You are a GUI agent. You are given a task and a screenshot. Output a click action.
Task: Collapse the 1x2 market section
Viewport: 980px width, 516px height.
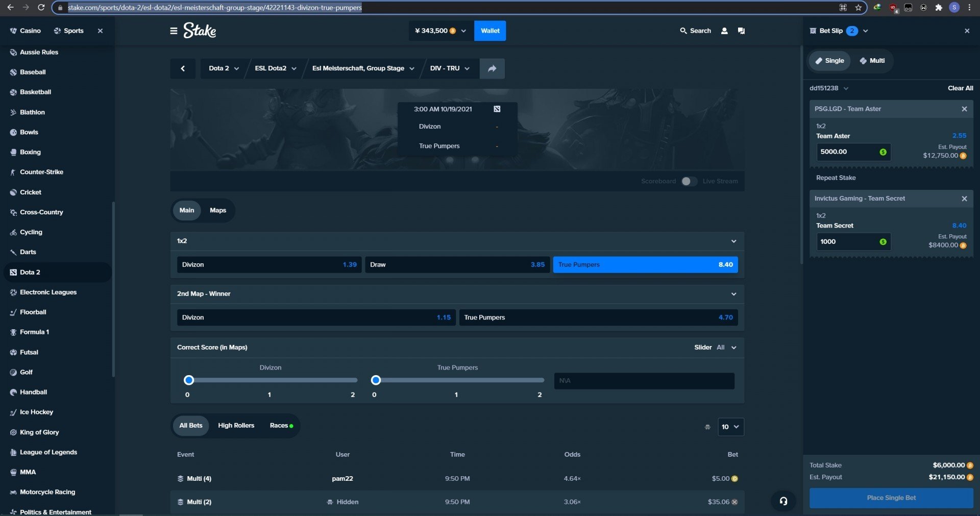(x=733, y=241)
